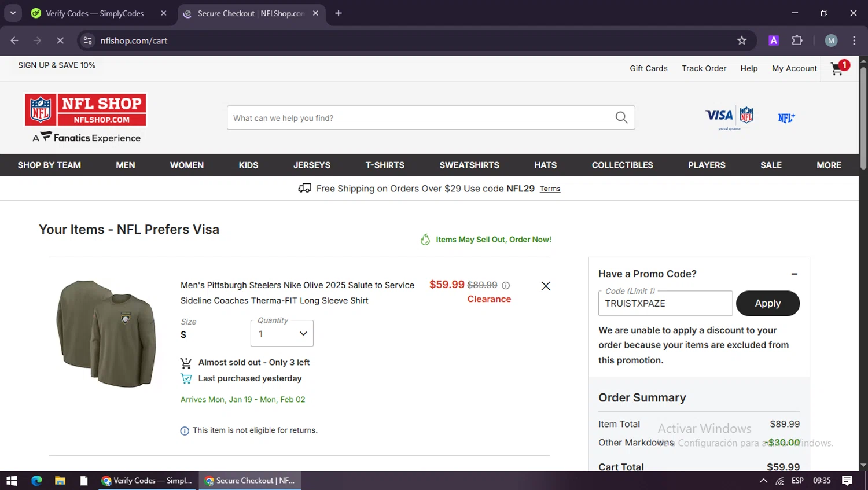Image resolution: width=868 pixels, height=490 pixels.
Task: Go back in browser history
Action: [x=14, y=40]
